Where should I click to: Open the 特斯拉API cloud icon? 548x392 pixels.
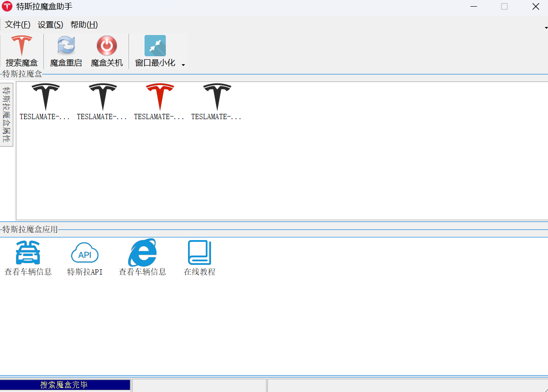tap(85, 253)
